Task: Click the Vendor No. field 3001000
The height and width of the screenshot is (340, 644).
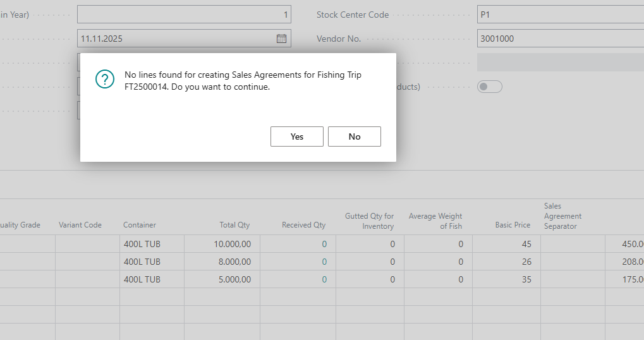Action: [559, 39]
